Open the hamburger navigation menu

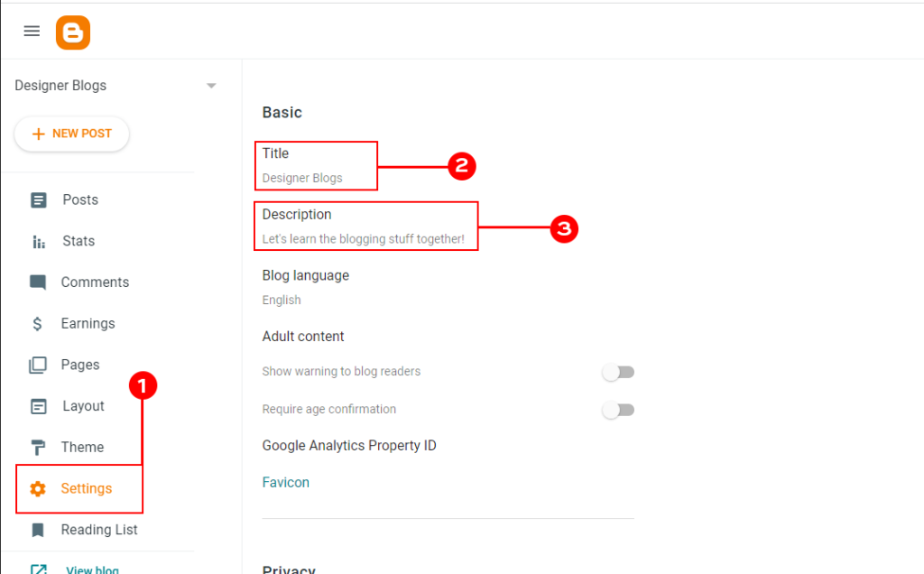tap(32, 31)
